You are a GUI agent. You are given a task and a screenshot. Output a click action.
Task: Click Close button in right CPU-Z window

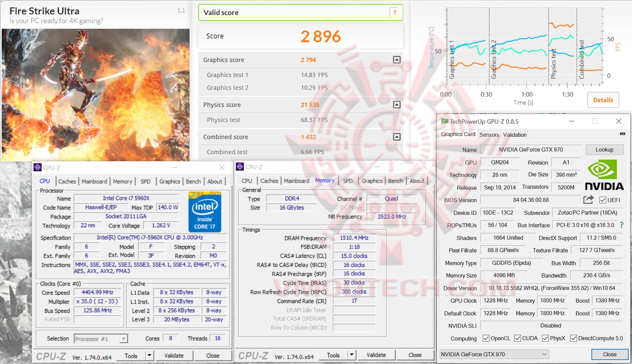coord(415,355)
